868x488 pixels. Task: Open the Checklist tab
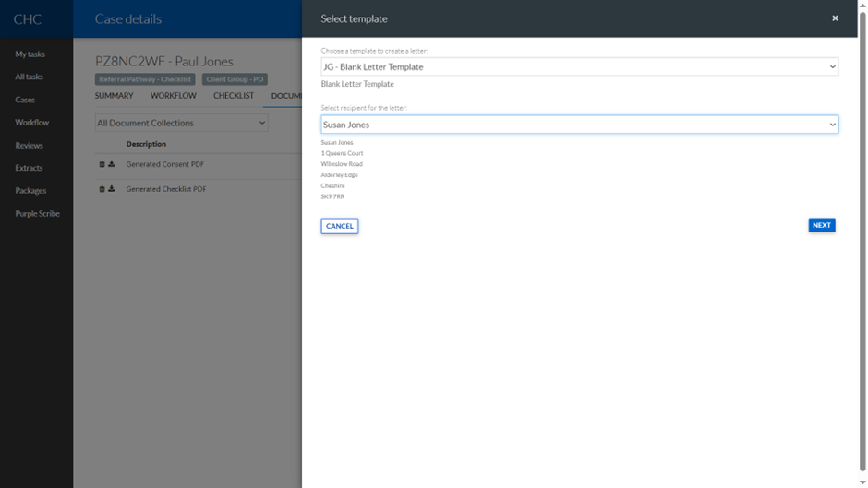coord(234,96)
